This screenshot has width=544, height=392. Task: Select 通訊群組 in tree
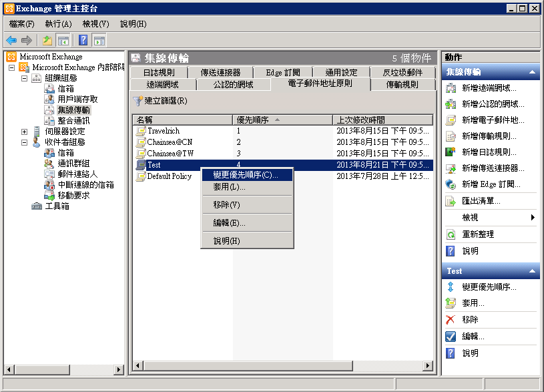point(73,164)
